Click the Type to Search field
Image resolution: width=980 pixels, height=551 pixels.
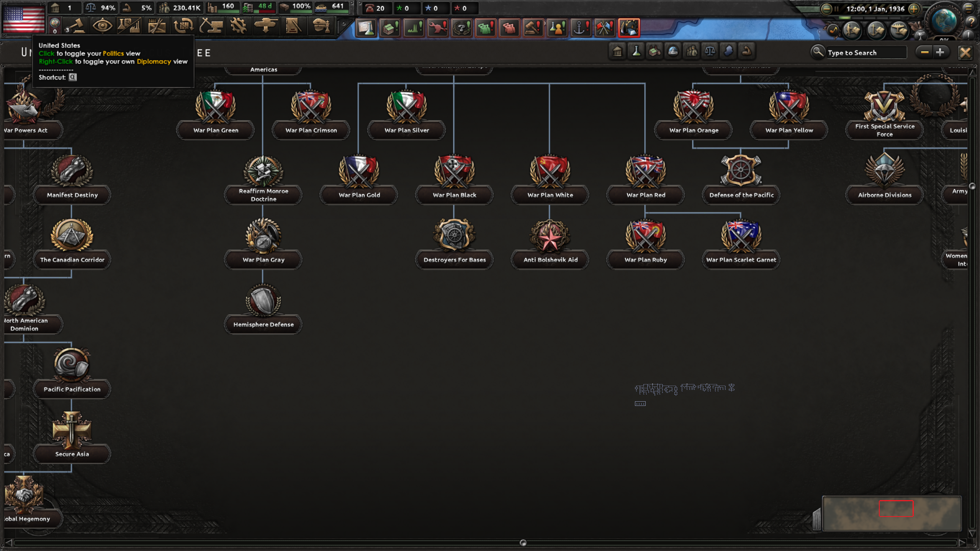click(x=867, y=52)
